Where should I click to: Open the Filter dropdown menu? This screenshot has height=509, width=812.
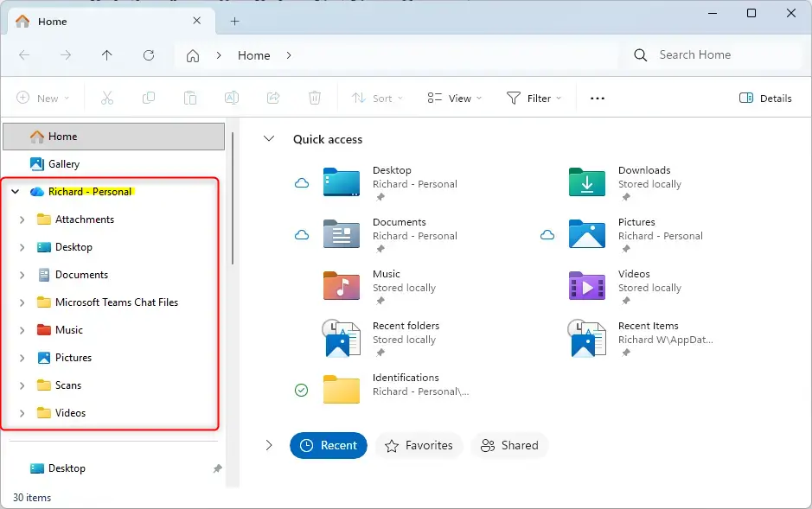point(534,98)
